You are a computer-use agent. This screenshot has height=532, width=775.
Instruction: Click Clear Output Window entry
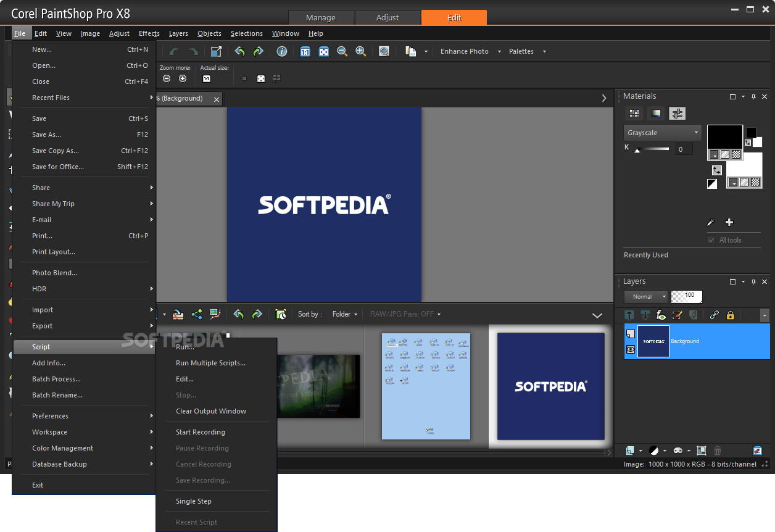coord(216,411)
